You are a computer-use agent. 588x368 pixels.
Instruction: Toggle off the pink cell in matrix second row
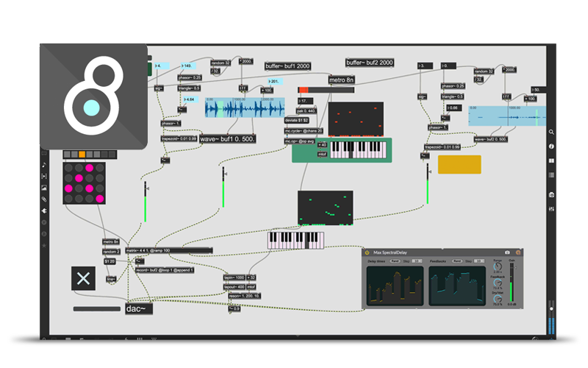[x=79, y=178]
